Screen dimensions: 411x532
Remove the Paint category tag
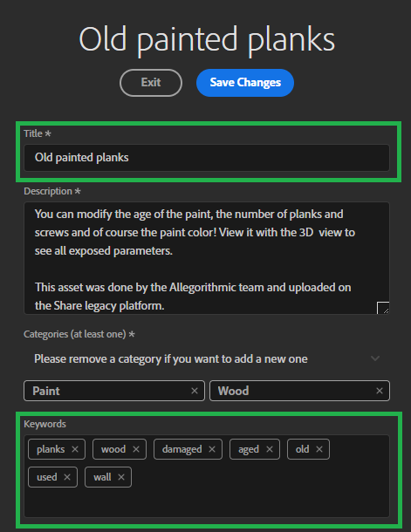(x=195, y=391)
